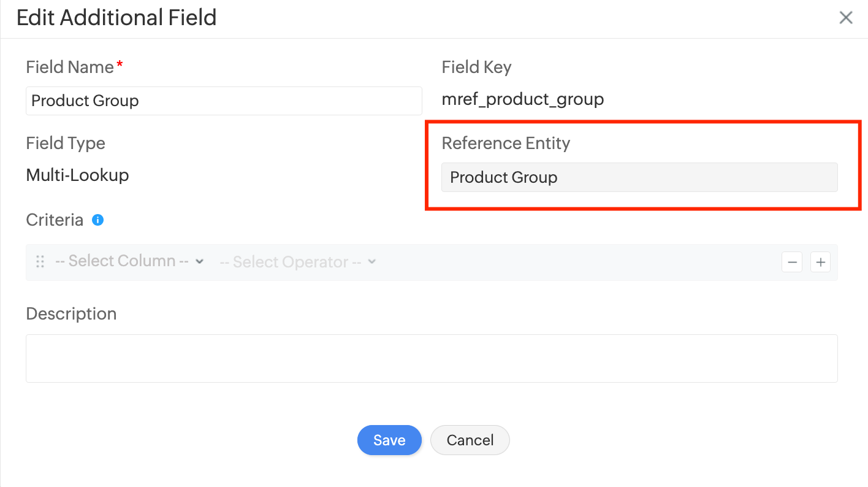Click the Multi-Lookup field type value
The height and width of the screenshot is (487, 868).
(77, 175)
